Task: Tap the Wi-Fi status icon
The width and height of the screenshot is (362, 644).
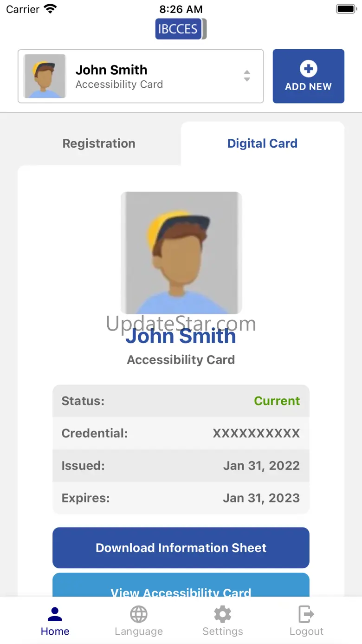Action: (x=50, y=9)
